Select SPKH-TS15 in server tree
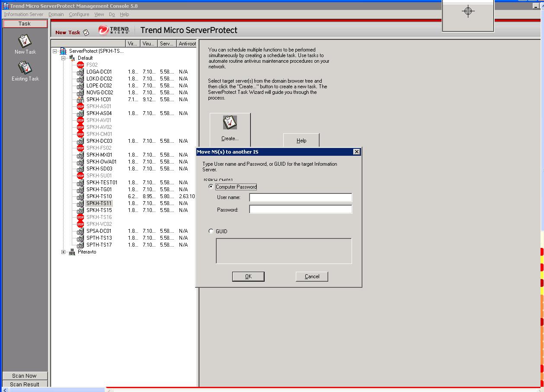Viewport: 544px width, 392px height. click(x=99, y=210)
